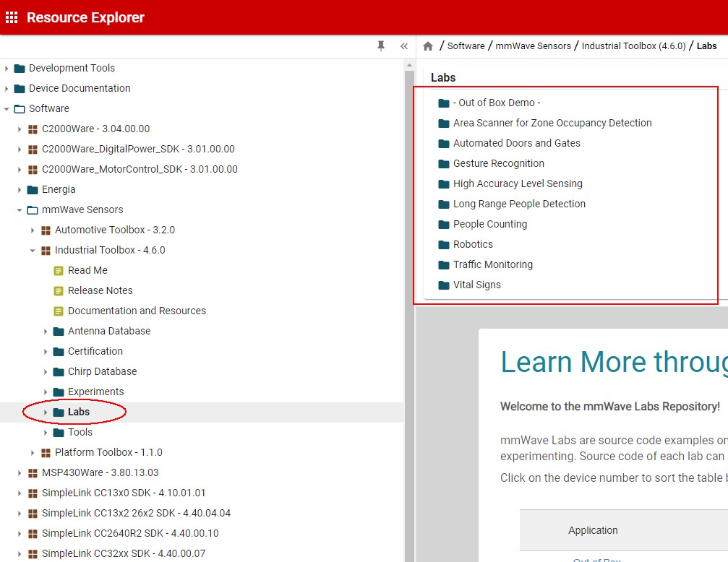Click the Certification folder icon
The height and width of the screenshot is (562, 728).
[x=59, y=352]
